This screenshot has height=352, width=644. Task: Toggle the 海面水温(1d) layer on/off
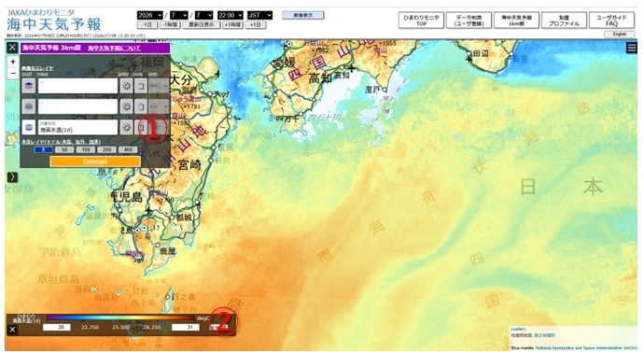[28, 127]
